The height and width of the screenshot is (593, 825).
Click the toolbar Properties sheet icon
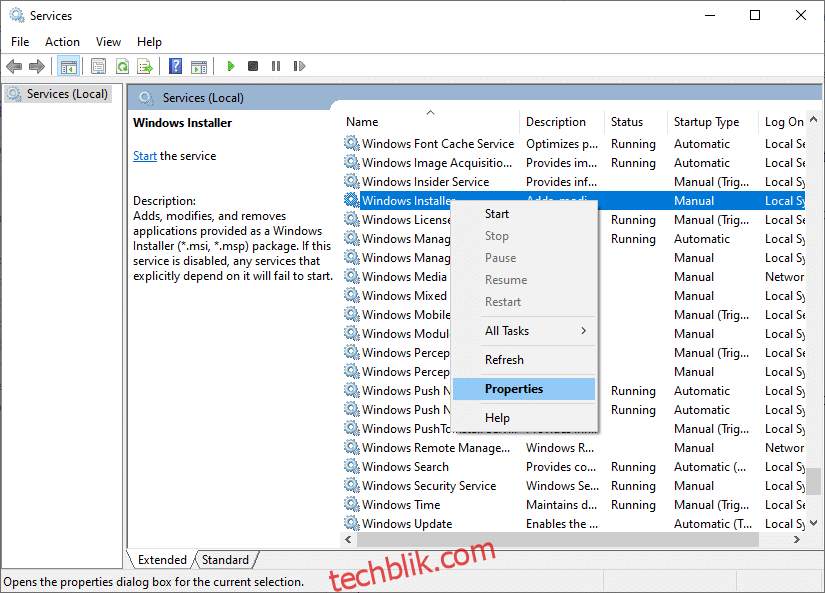click(98, 66)
